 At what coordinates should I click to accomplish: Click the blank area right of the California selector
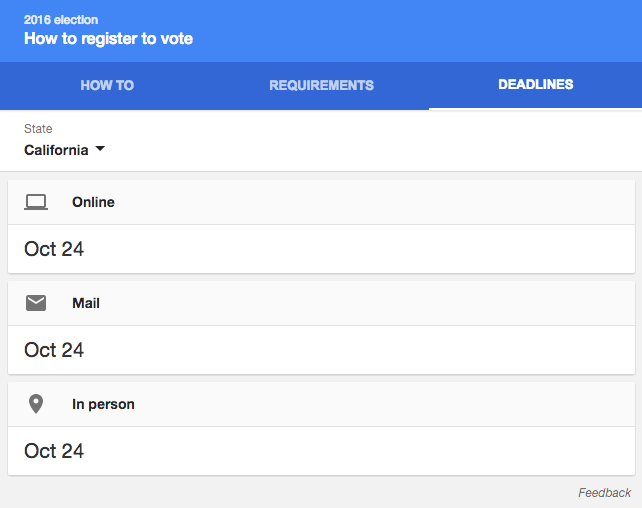(380, 150)
